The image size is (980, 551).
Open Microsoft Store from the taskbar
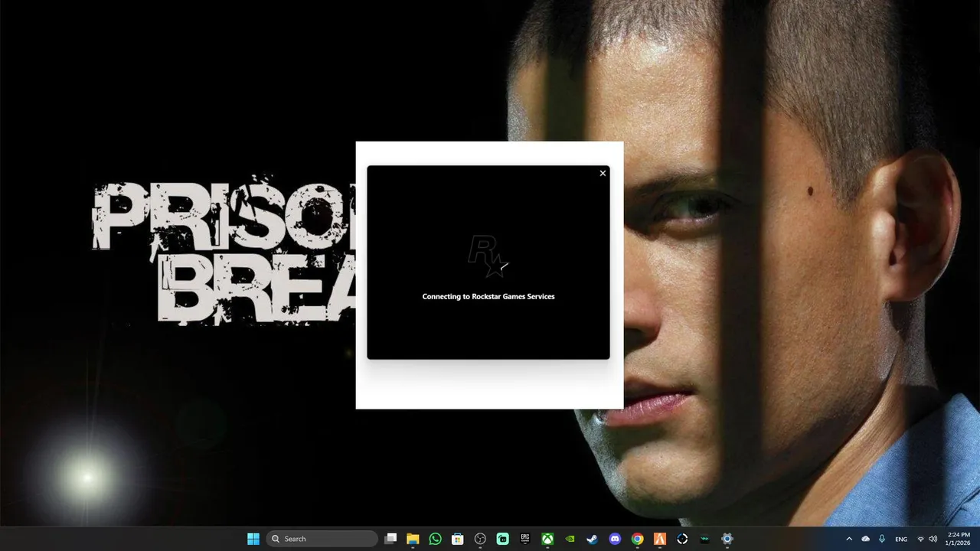(x=458, y=539)
